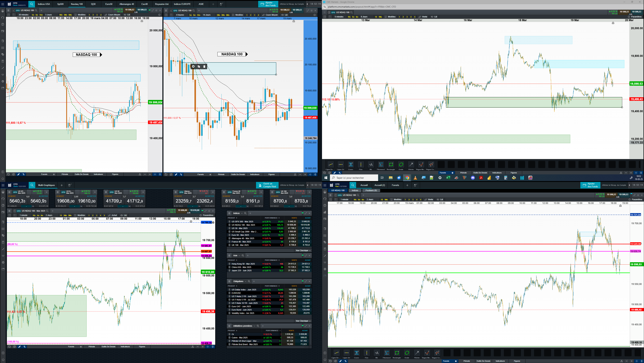Select the Fibonacci drawing tool
Image resolution: width=644 pixels, height=363 pixels.
[x=381, y=165]
